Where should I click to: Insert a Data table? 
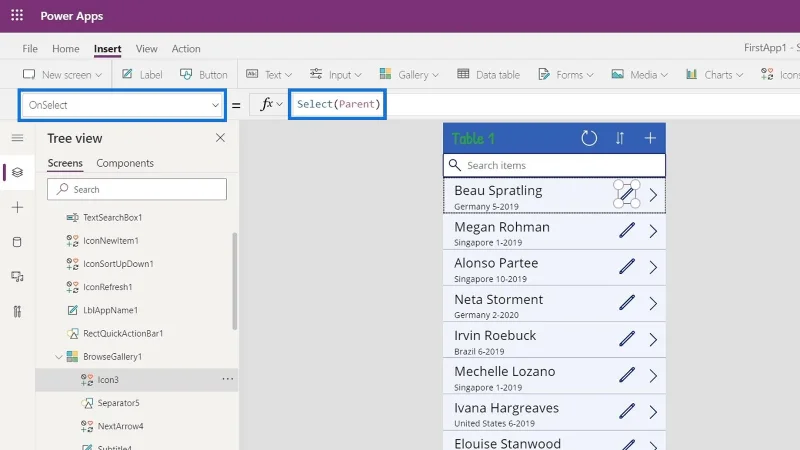[488, 74]
